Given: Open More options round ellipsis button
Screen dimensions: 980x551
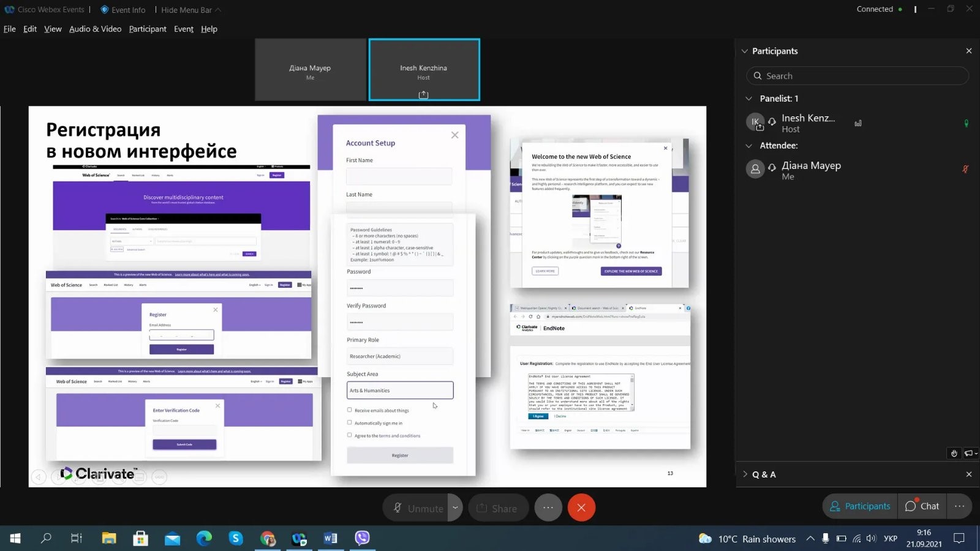Looking at the screenshot, I should (x=548, y=508).
